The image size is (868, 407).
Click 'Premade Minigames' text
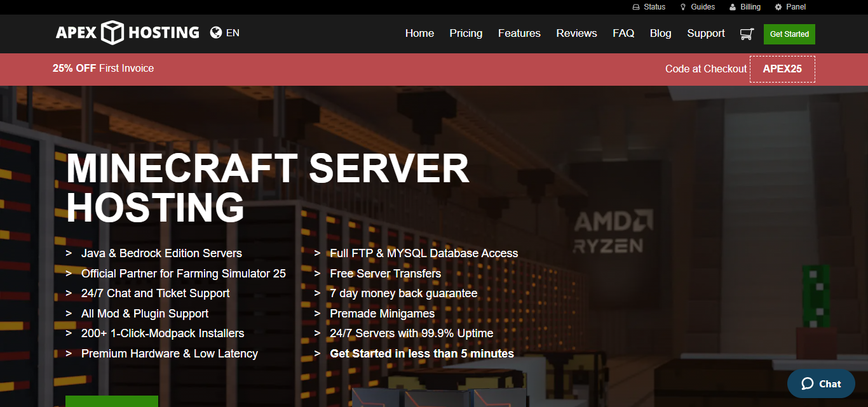click(383, 314)
